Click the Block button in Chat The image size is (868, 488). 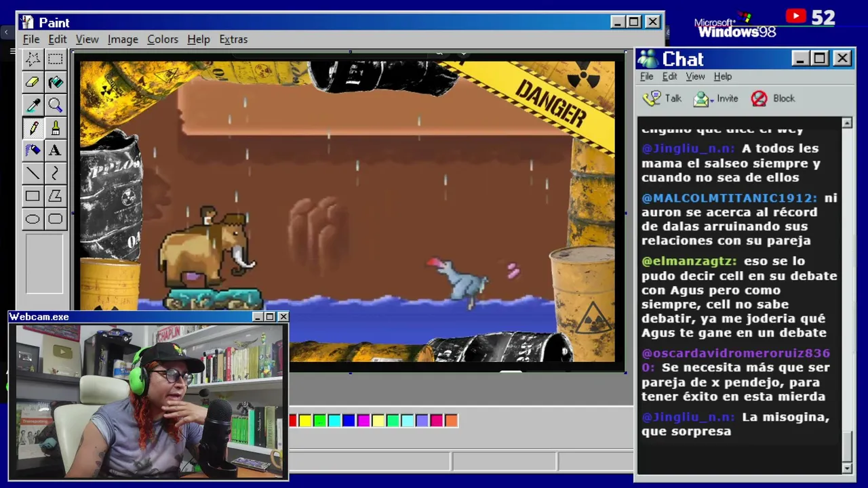(773, 99)
